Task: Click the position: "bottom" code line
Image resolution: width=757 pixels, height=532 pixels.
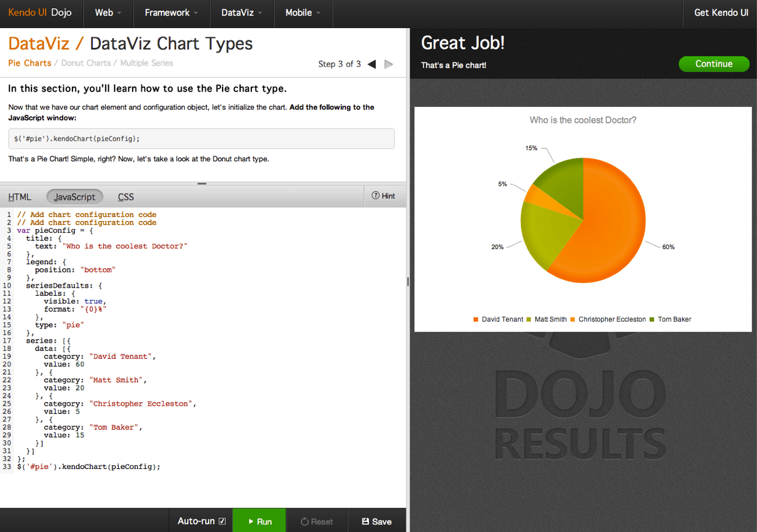Action: [x=75, y=270]
